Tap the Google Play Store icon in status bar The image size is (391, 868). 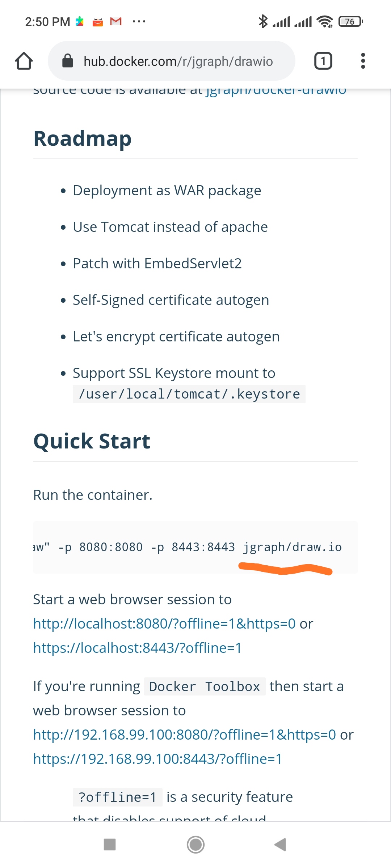[80, 21]
